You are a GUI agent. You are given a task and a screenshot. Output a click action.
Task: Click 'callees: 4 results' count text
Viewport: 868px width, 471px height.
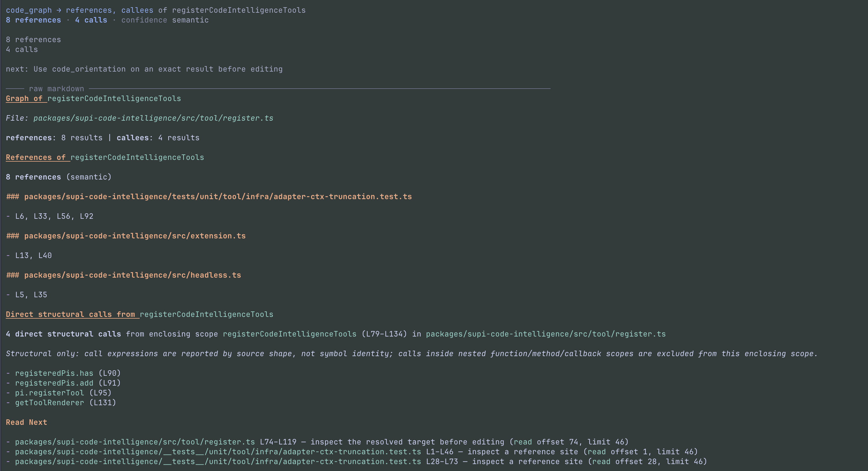[158, 137]
